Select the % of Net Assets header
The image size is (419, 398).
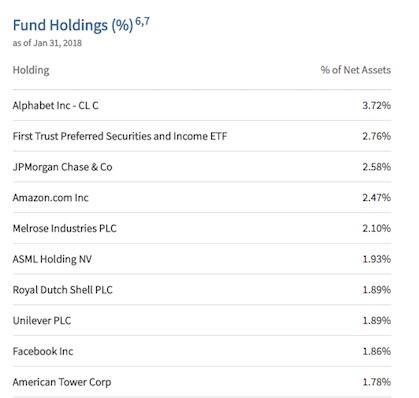pos(356,70)
